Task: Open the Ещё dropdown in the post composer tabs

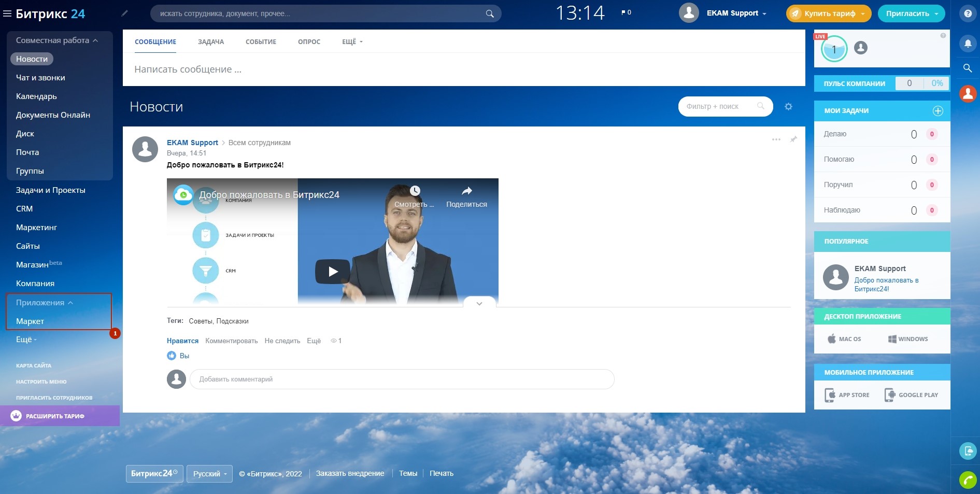Action: tap(352, 42)
